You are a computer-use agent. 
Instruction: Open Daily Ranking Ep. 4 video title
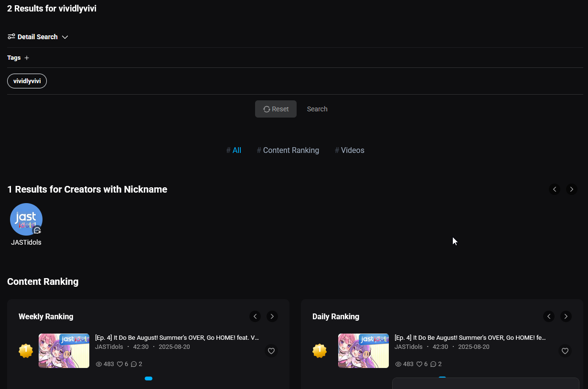[470, 337]
